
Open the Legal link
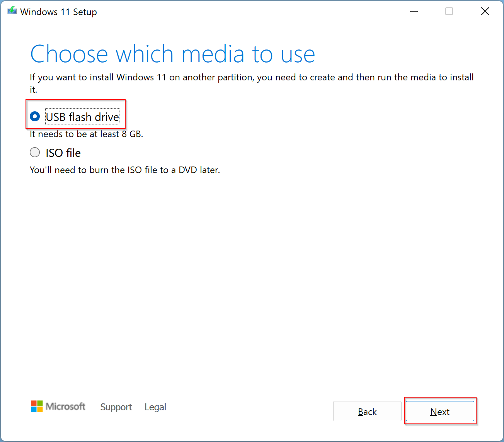click(155, 407)
